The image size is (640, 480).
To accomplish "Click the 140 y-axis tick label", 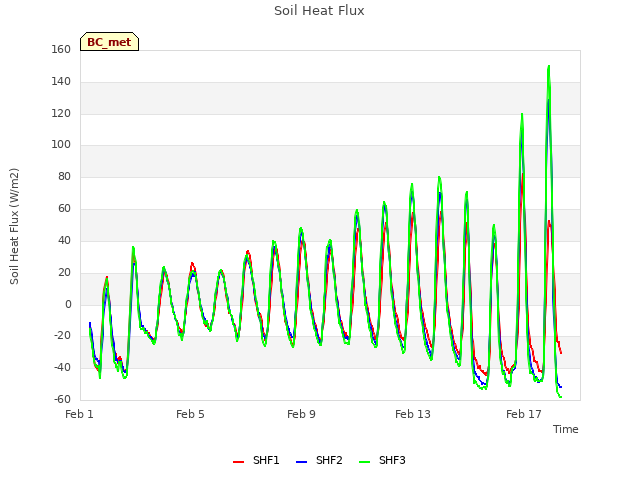I will click(61, 81).
